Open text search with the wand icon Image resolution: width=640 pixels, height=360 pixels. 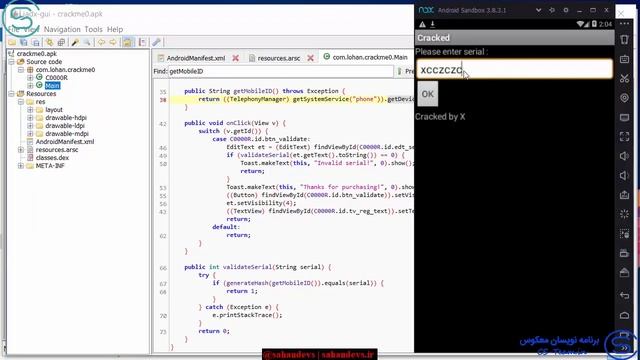tap(75, 42)
